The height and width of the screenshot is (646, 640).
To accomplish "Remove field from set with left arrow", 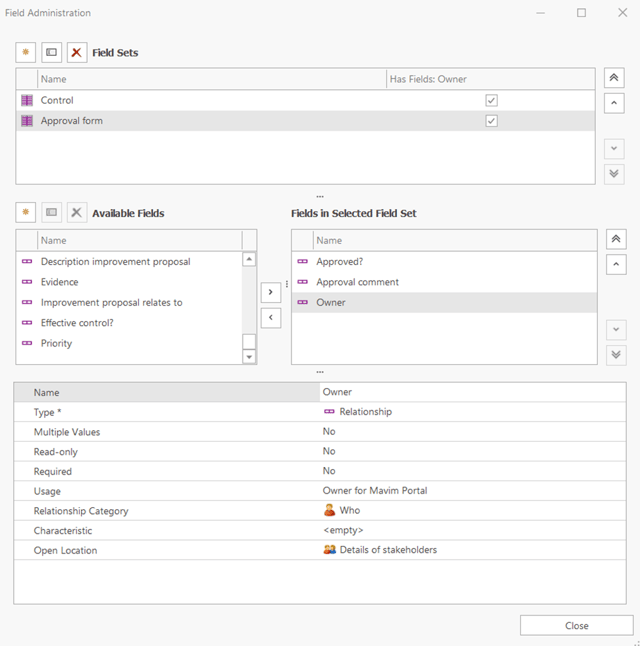I will click(270, 318).
